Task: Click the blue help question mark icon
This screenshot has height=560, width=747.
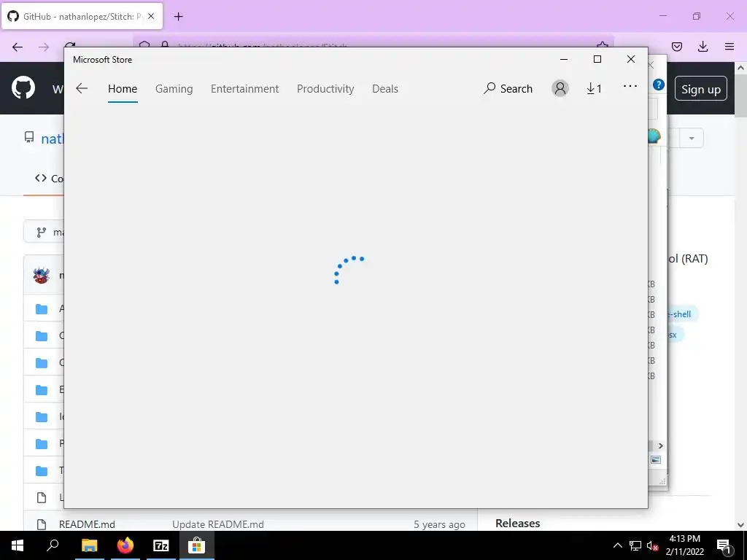Action: click(x=659, y=85)
